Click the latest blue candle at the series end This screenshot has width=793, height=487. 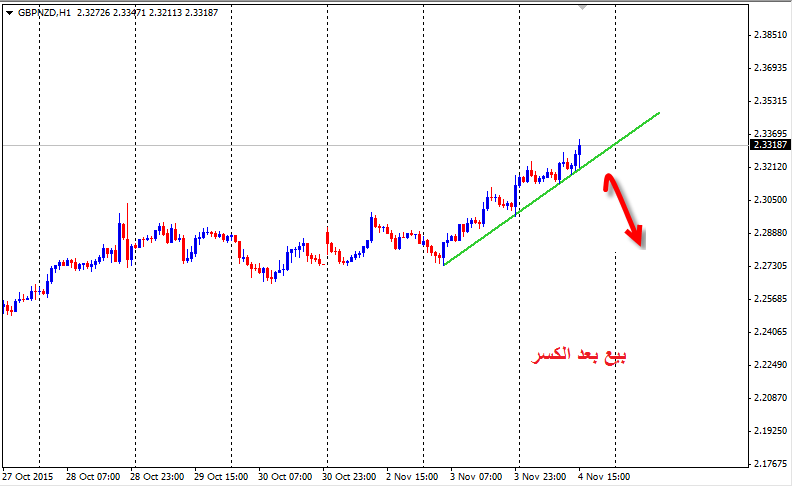(580, 151)
